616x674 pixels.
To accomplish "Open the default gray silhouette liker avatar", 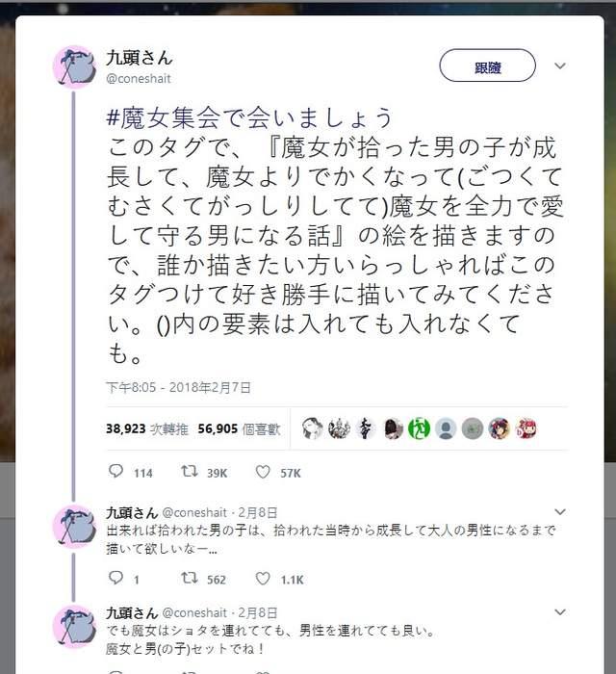I will pyautogui.click(x=446, y=428).
